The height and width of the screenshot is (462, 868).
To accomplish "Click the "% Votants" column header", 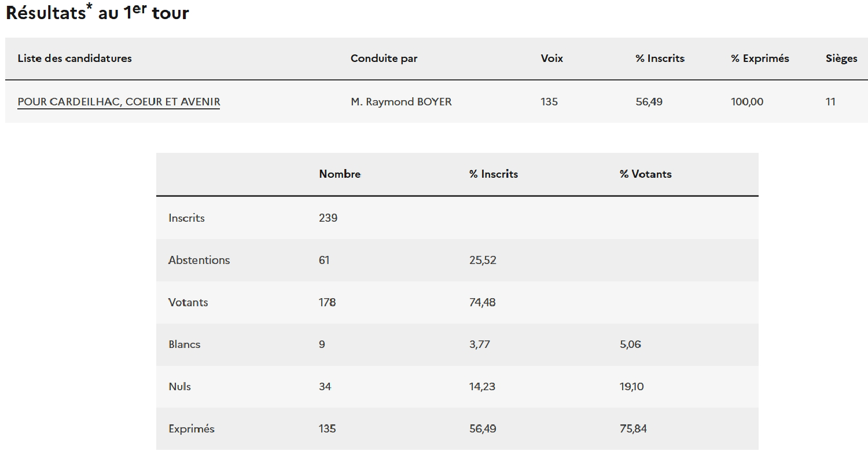I will [645, 174].
